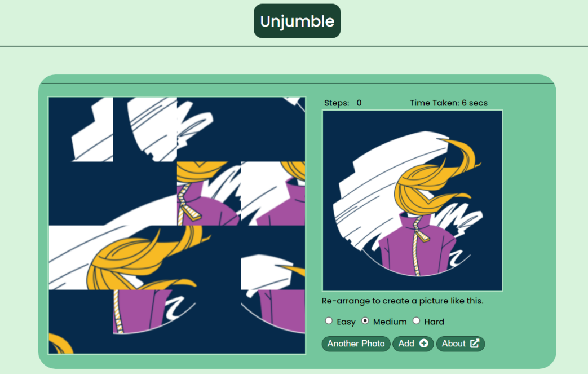Click the external link icon beside About
Screen dimensions: 588x374
coord(474,344)
